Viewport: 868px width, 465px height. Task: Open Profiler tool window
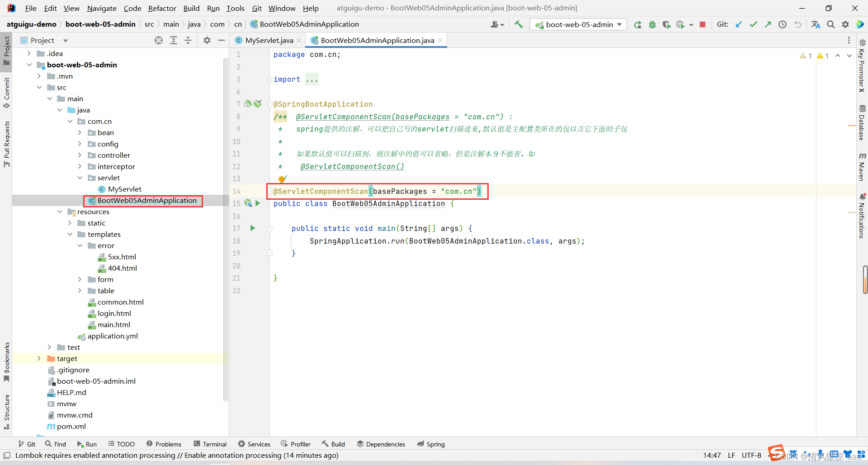[296, 444]
